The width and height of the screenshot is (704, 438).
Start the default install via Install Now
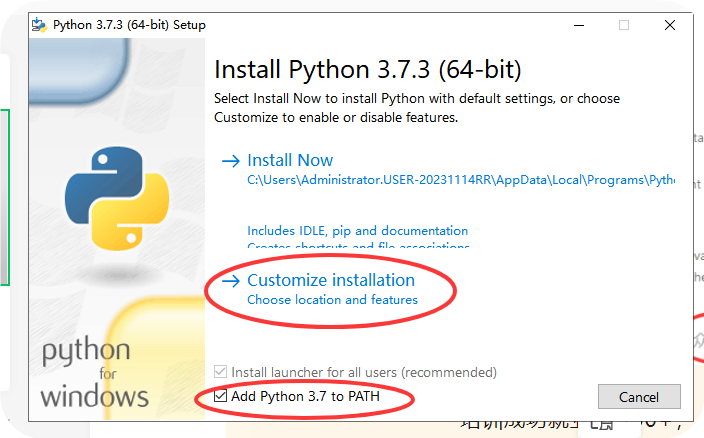coord(290,160)
